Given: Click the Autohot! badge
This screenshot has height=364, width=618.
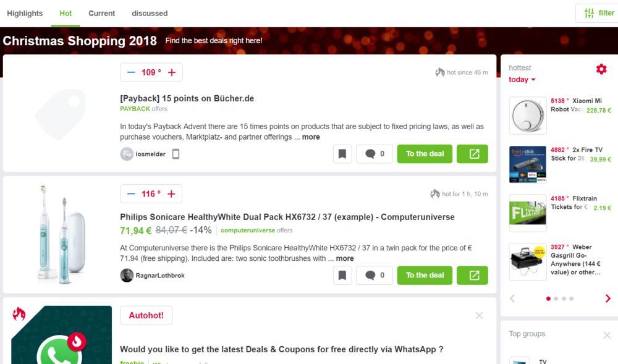Looking at the screenshot, I should tap(146, 315).
